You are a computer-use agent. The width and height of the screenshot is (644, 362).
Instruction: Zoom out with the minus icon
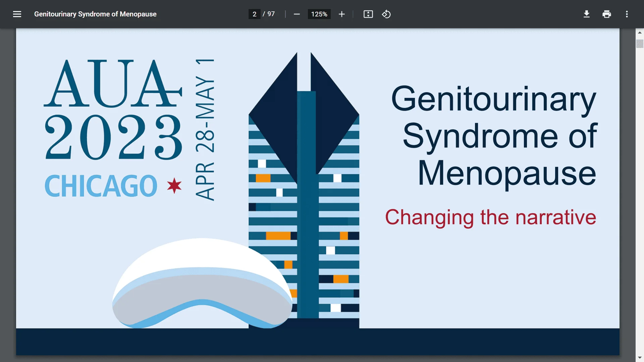(x=297, y=14)
